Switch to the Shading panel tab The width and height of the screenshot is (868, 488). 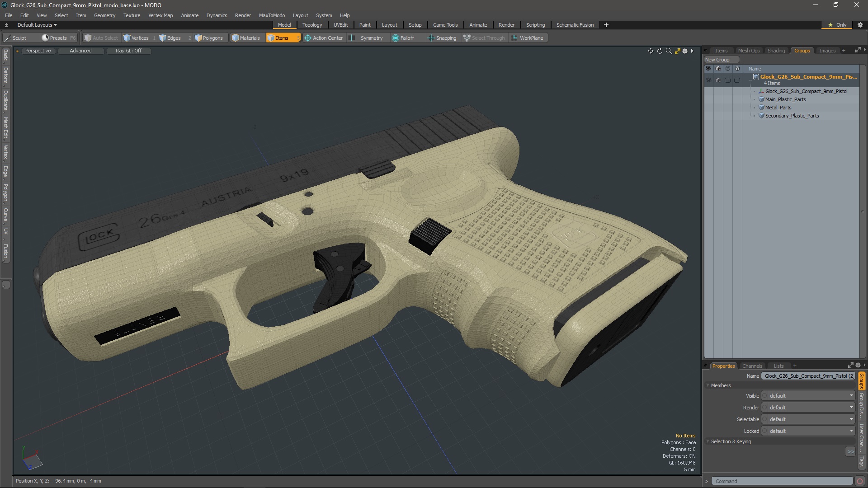coord(776,51)
